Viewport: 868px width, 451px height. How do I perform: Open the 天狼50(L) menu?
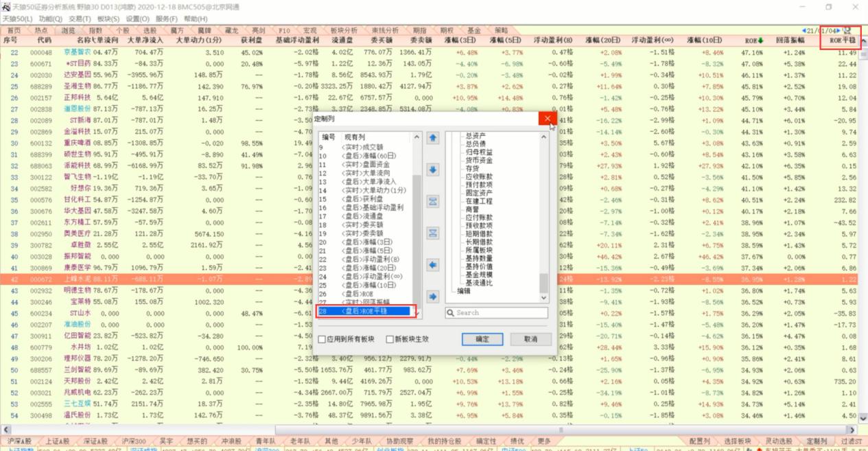(17, 19)
